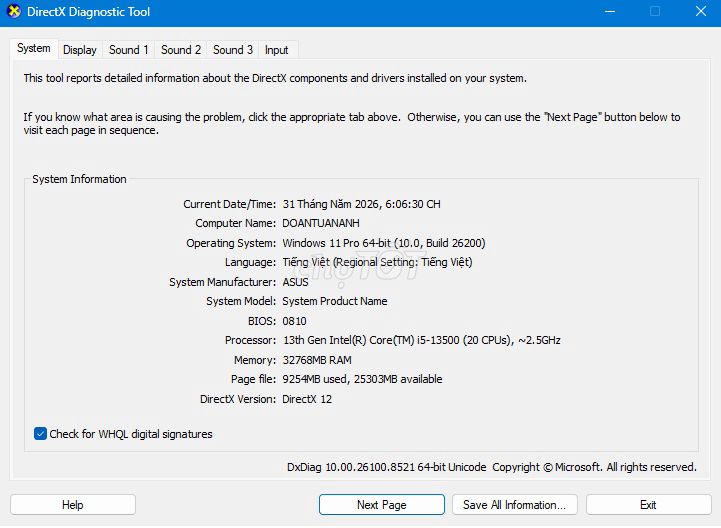721x528 pixels.
Task: Click the Exit button
Action: click(648, 505)
